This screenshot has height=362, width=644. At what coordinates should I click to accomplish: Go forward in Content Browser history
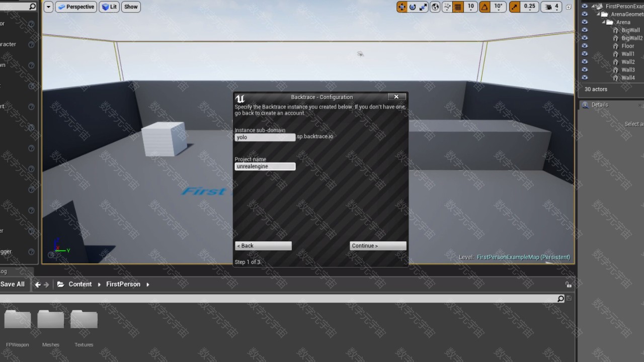coord(46,285)
